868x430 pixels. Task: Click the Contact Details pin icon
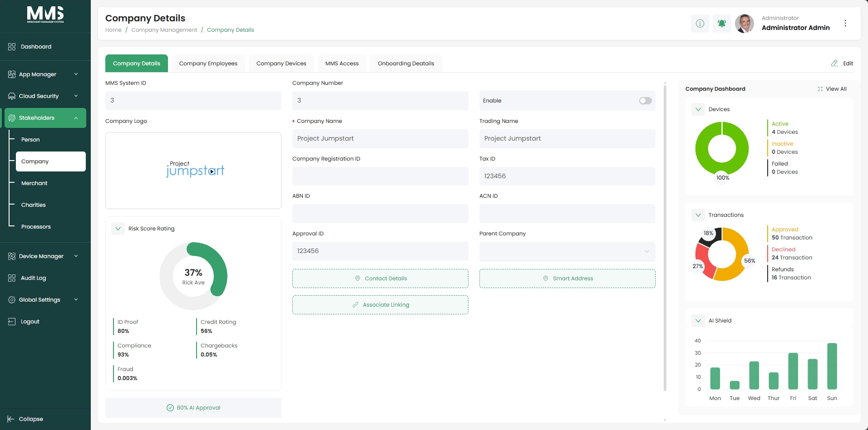coord(358,279)
